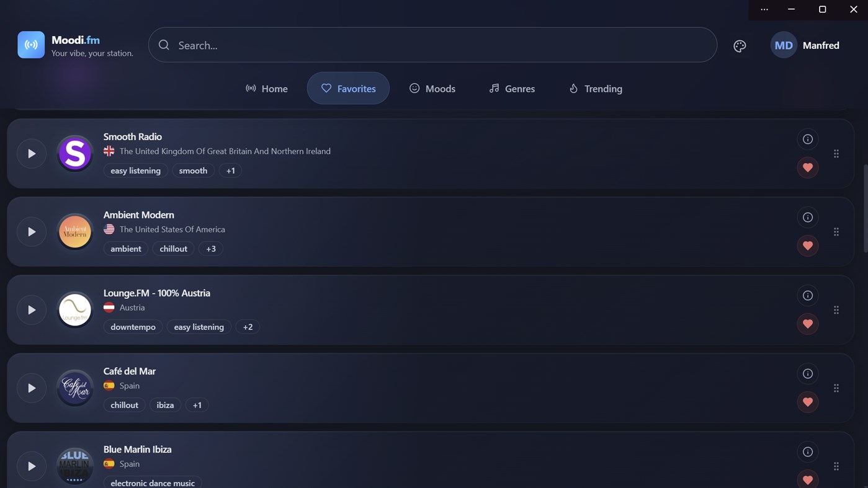868x488 pixels.
Task: Click the Ambient Modern station title
Action: point(139,215)
